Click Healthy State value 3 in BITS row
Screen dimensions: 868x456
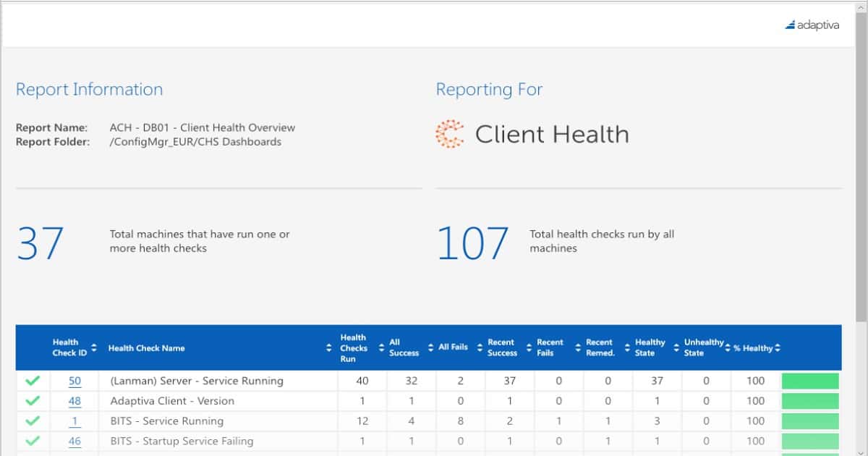[x=658, y=421]
